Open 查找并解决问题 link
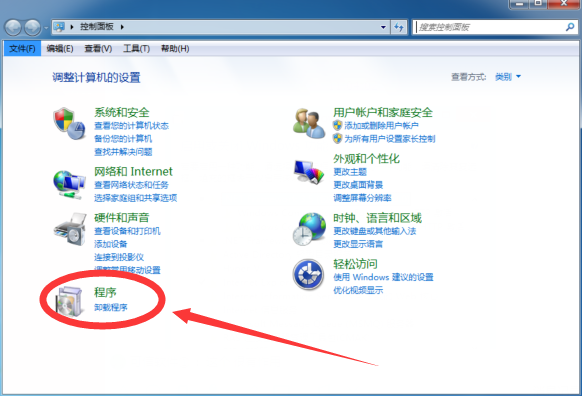Viewport: 582px width, 396px height. point(123,152)
